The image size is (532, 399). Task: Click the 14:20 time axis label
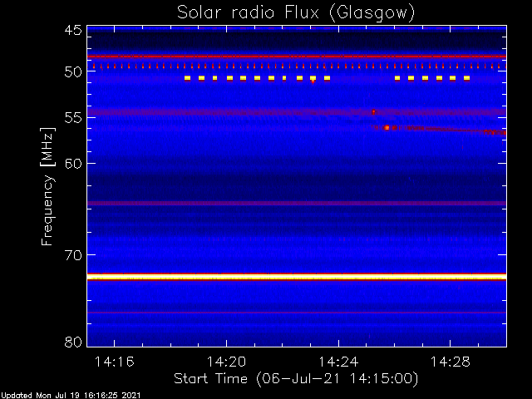tap(226, 362)
